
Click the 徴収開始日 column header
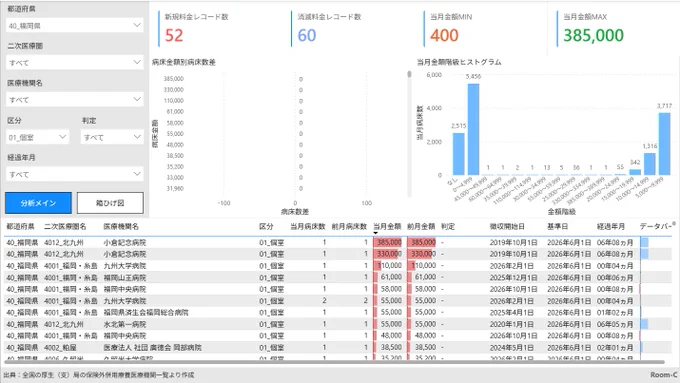(507, 226)
